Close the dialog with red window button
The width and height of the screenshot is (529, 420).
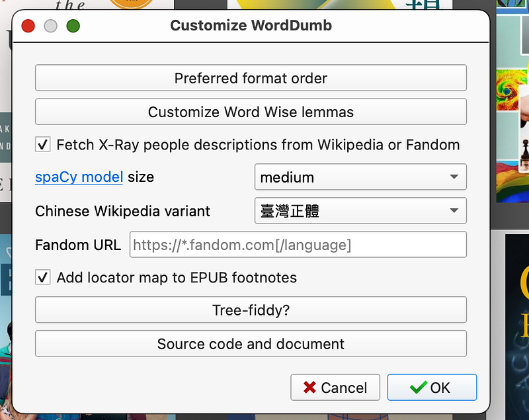28,26
